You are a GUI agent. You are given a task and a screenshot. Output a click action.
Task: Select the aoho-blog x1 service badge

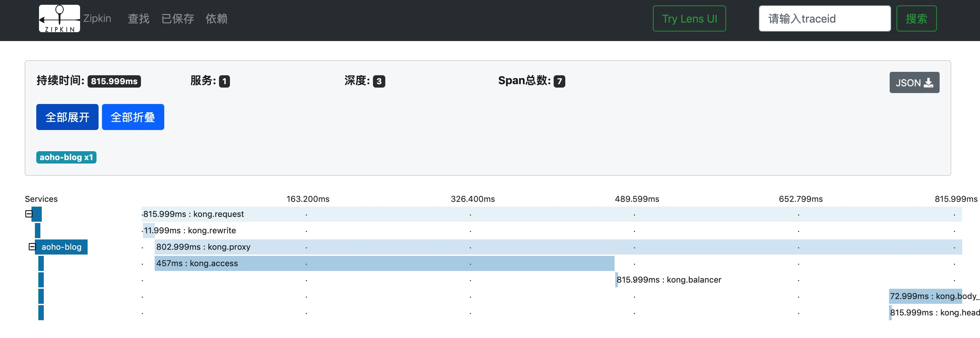(x=66, y=157)
